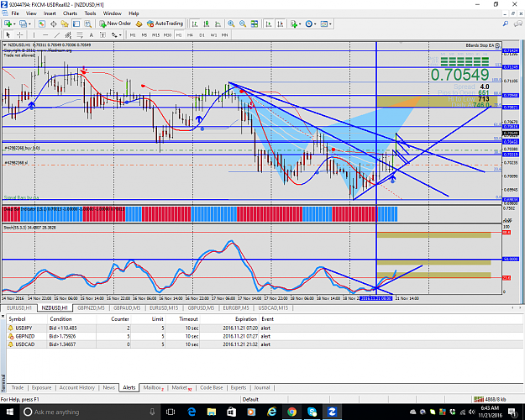Open the Data Window crosshair-target icon
The width and height of the screenshot is (525, 420).
coord(53,24)
